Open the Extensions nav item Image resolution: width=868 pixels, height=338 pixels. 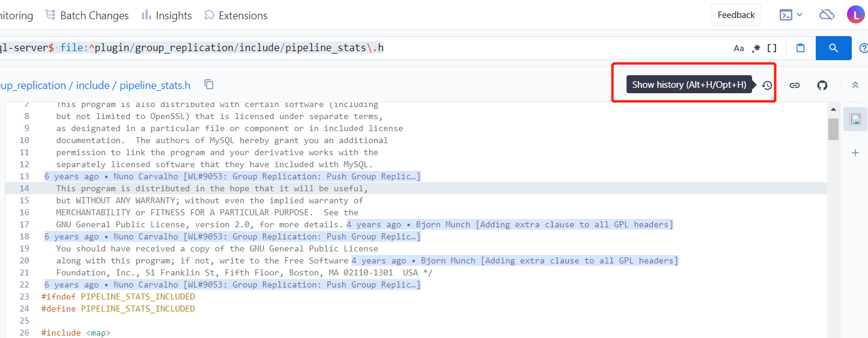pyautogui.click(x=236, y=16)
